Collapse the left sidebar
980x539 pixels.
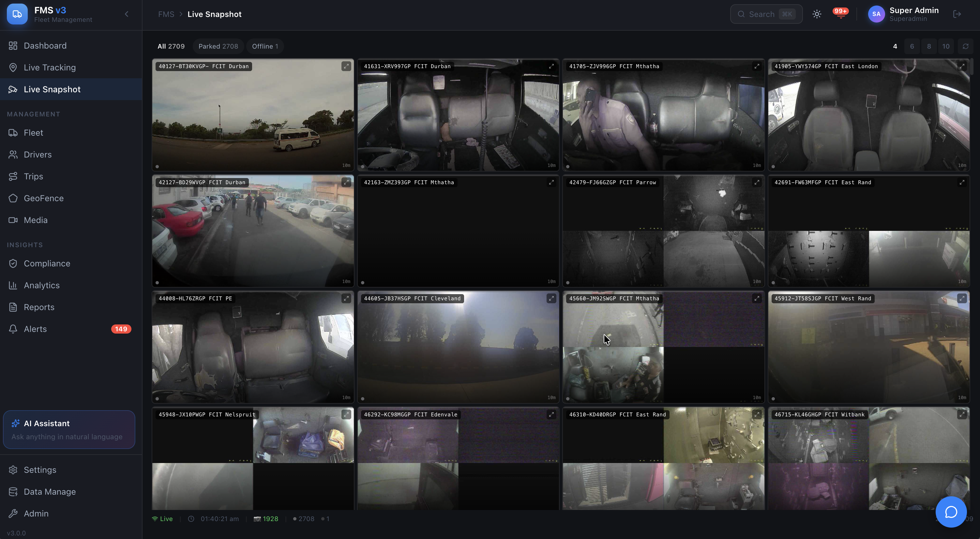coord(126,14)
